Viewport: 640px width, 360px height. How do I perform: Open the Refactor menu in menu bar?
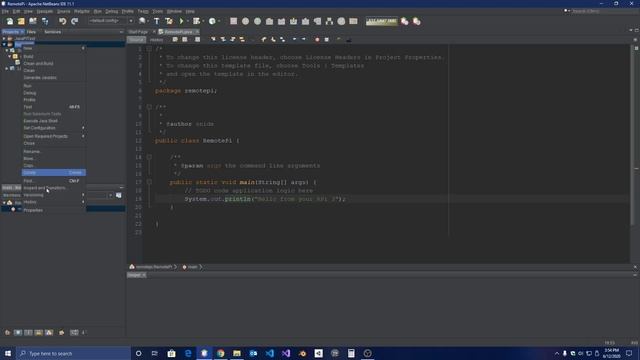pyautogui.click(x=82, y=11)
